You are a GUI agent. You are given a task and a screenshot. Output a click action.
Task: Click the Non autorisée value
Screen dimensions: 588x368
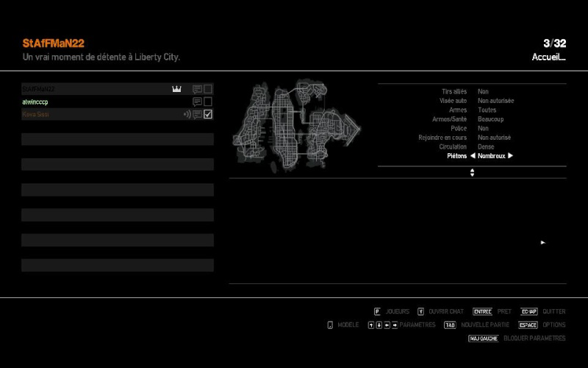pyautogui.click(x=495, y=101)
